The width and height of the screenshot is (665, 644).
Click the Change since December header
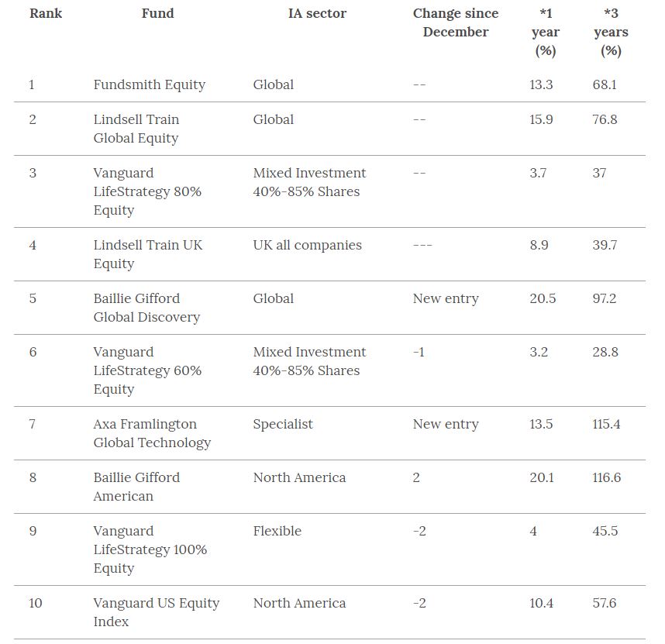456,22
